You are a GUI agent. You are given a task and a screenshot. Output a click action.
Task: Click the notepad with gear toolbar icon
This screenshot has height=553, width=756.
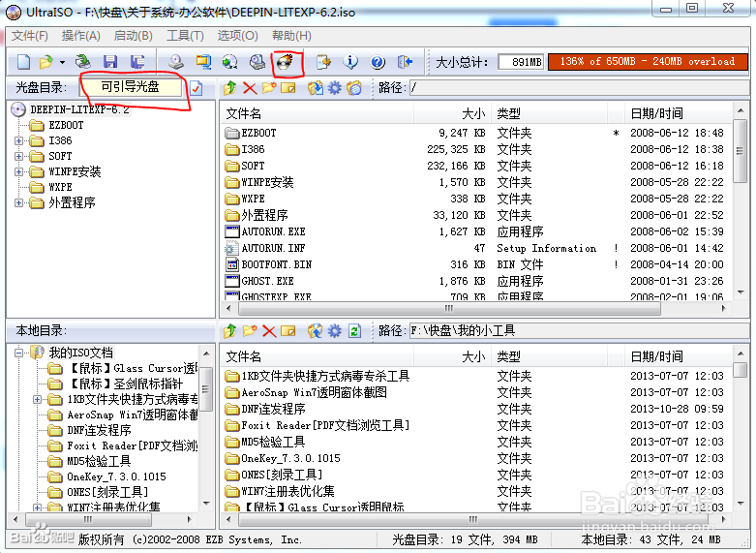[323, 62]
